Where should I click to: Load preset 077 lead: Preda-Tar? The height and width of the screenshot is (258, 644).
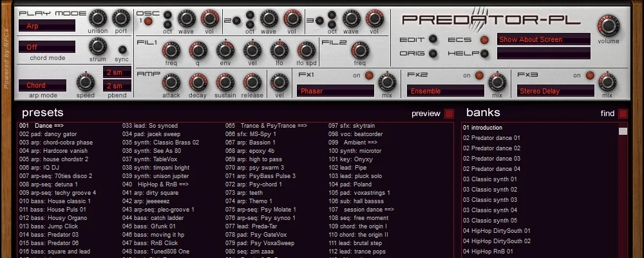tap(251, 226)
